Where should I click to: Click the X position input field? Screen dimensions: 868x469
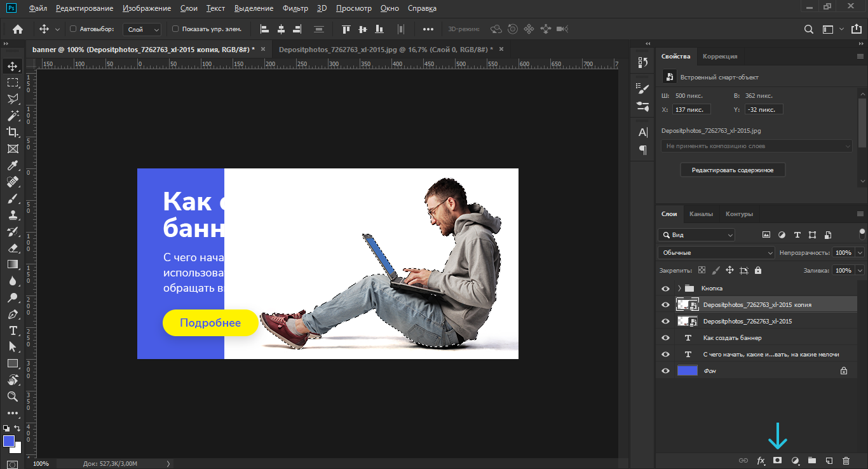tap(691, 109)
